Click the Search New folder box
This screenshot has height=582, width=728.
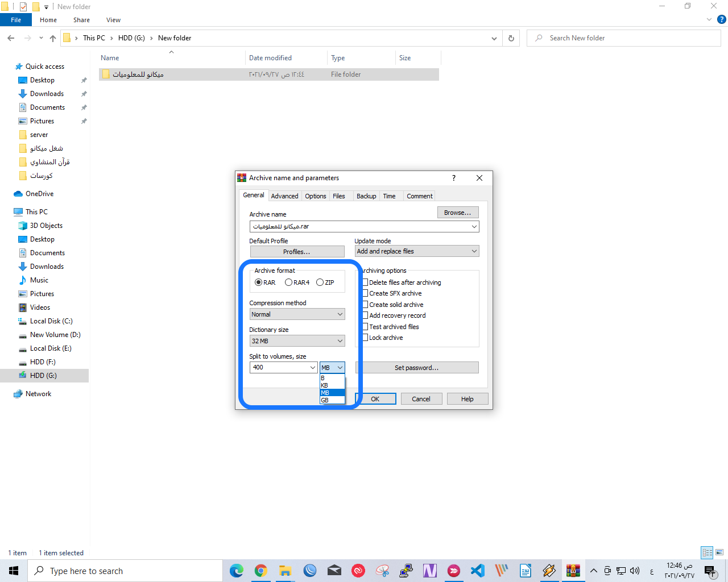click(624, 38)
